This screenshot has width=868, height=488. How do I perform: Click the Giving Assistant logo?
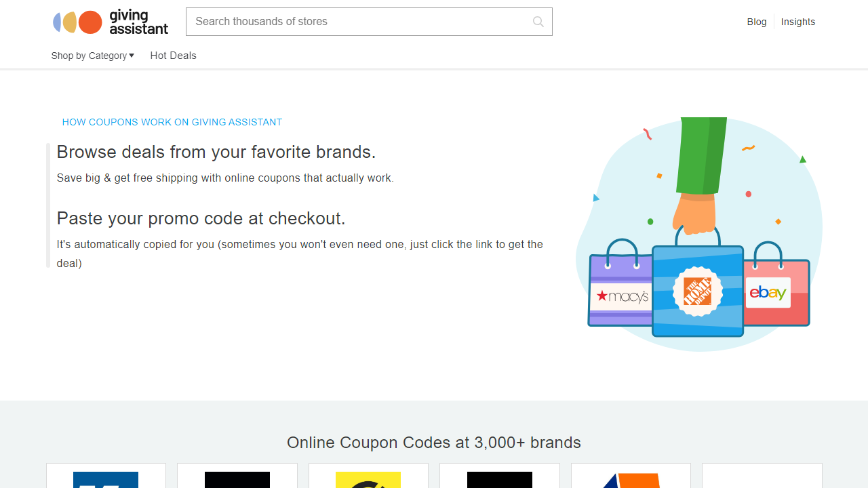(x=110, y=22)
